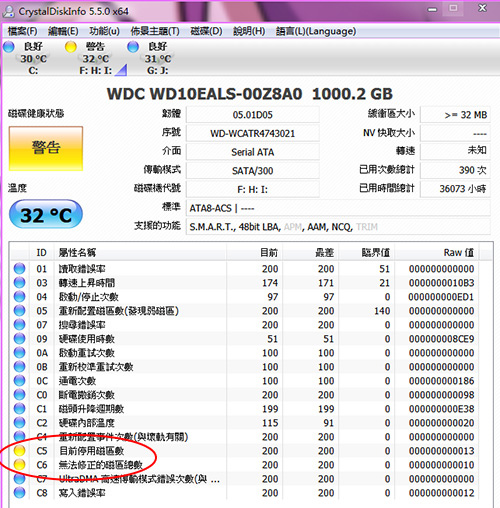
Task: Click the blue status icon for attribute C2
Action: 19,422
